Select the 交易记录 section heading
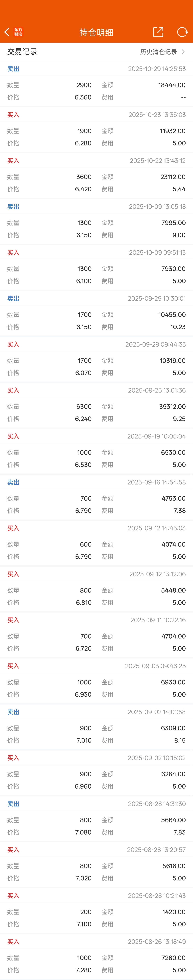 [x=22, y=52]
